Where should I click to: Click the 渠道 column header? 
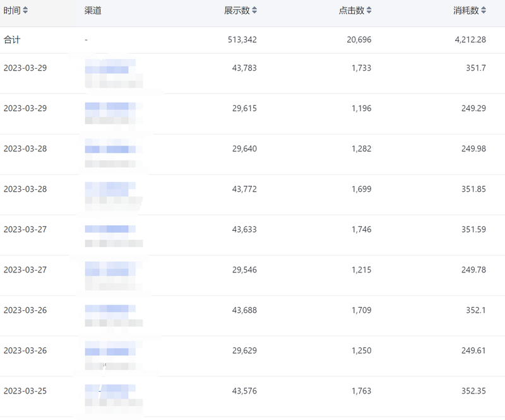pyautogui.click(x=93, y=10)
